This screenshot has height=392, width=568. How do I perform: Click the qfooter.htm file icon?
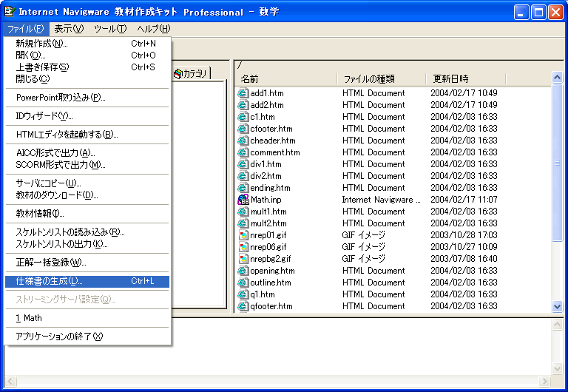(x=243, y=306)
